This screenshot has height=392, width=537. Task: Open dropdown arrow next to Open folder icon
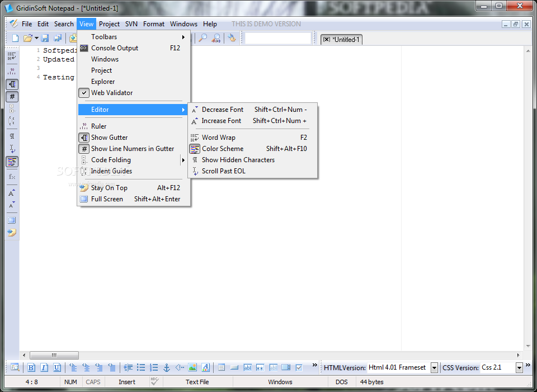36,38
